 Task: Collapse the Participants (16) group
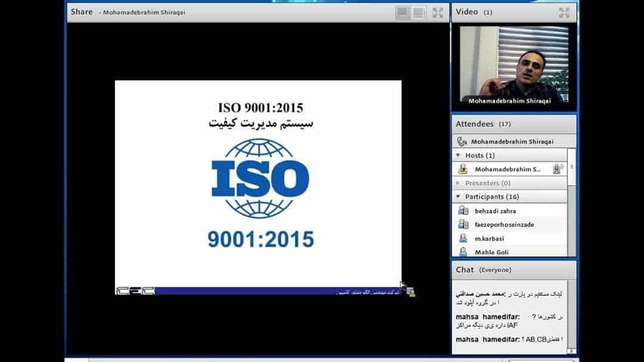458,197
